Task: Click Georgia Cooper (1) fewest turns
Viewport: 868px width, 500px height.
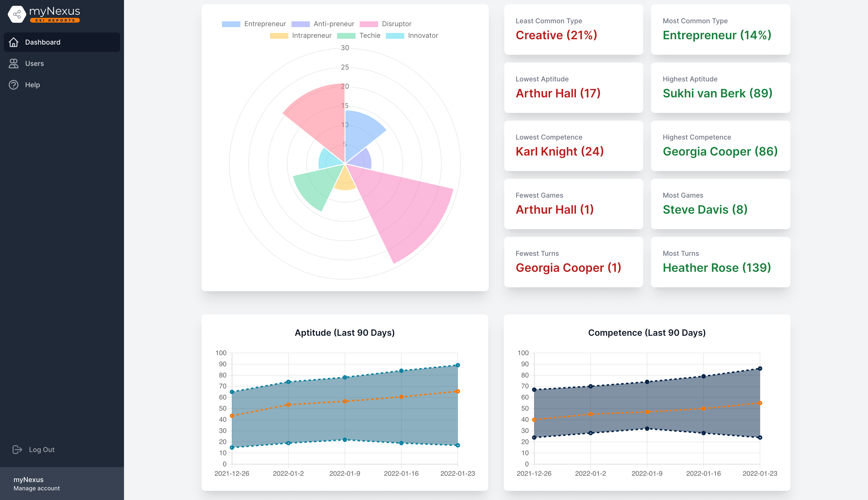Action: point(568,267)
